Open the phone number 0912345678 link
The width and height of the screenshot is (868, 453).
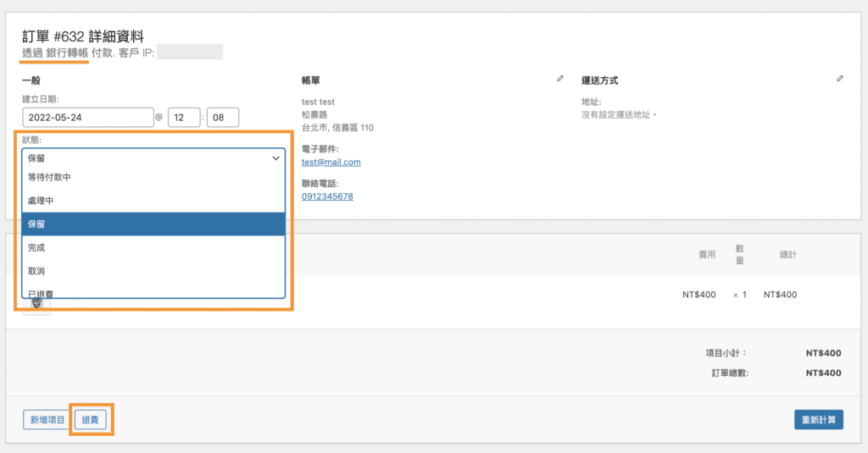coord(327,196)
